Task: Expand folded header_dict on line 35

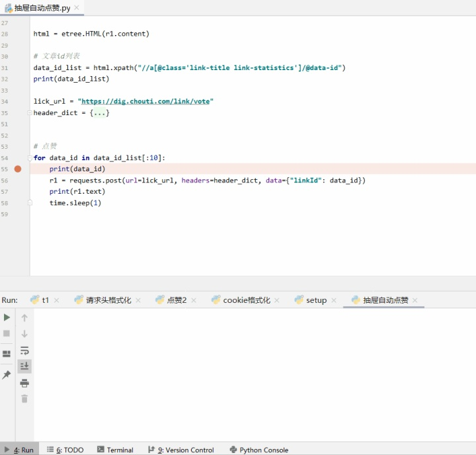Action: coord(30,113)
